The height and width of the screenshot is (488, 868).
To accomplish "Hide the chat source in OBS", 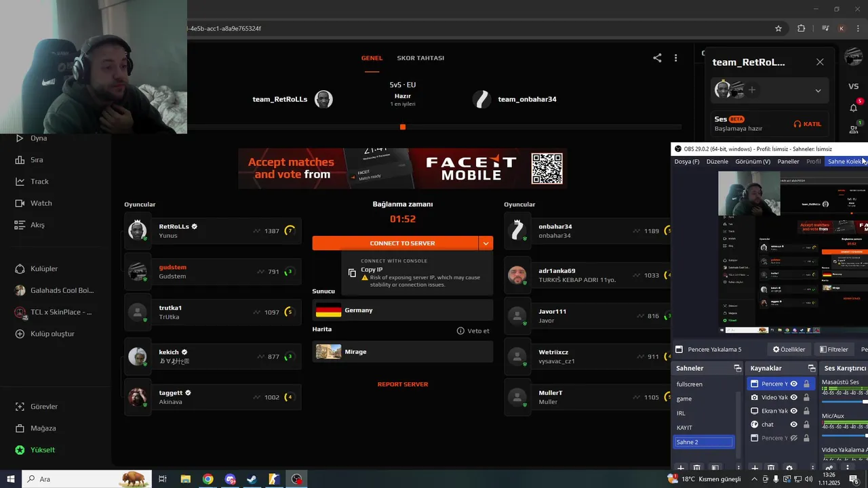I will coord(793,424).
